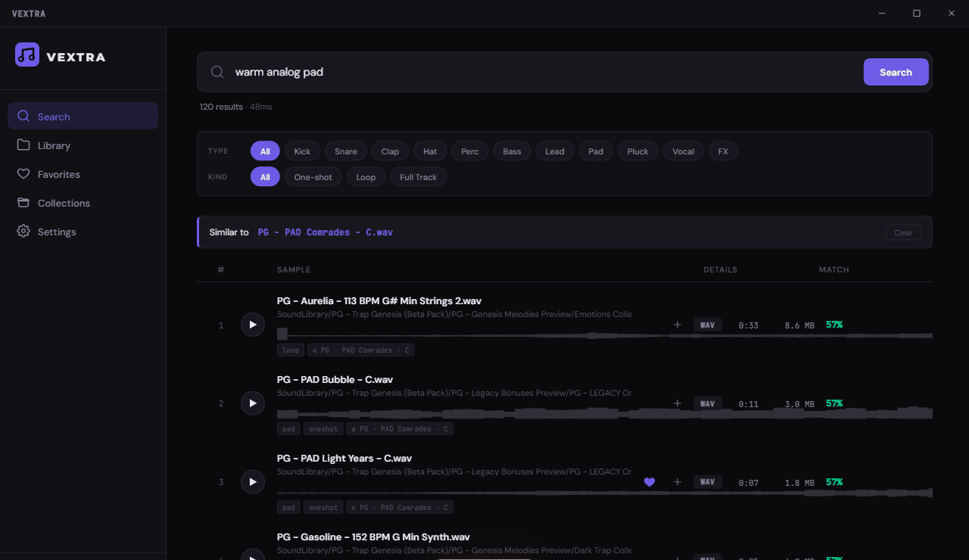Play the PAD Light Years sample
This screenshot has width=969, height=560.
pyautogui.click(x=253, y=482)
